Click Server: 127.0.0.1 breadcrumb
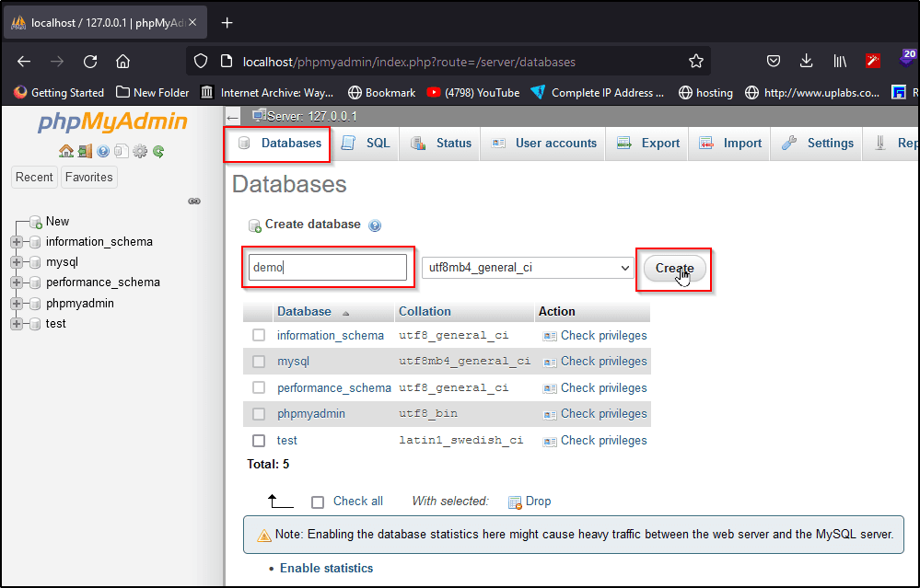This screenshot has width=920, height=588. click(311, 116)
